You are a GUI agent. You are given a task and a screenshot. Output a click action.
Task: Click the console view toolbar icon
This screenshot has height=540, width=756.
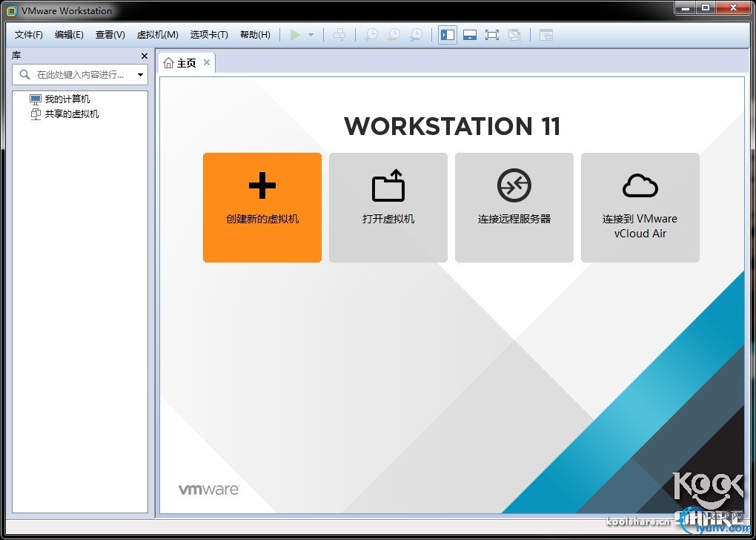[x=546, y=35]
